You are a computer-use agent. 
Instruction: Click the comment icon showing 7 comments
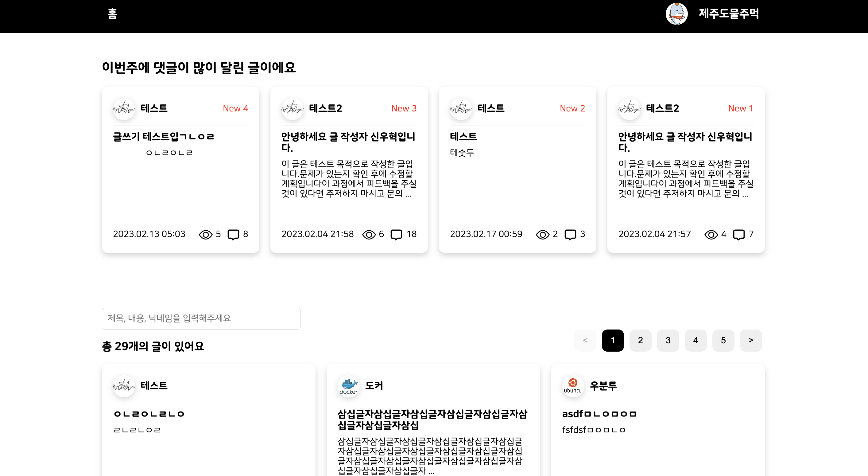pyautogui.click(x=738, y=234)
